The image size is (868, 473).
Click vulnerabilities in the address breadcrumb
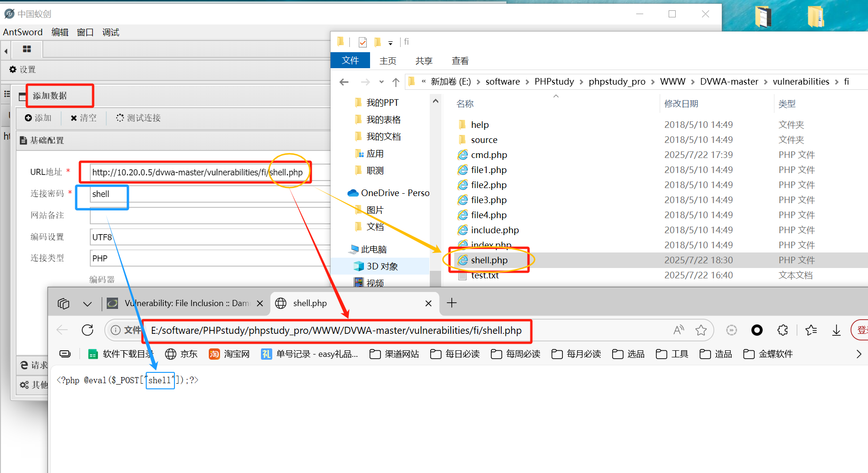801,81
